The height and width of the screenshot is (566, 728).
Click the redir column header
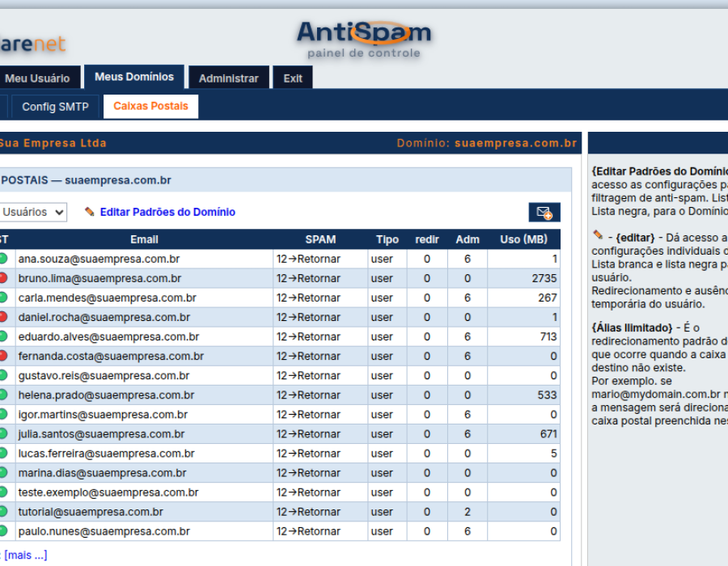coord(426,239)
